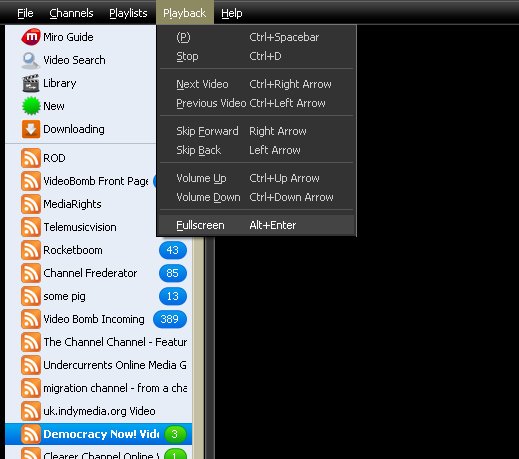Viewport: 519px width, 459px height.
Task: Click the green 3 badge on Democracy Now
Action: (x=175, y=434)
